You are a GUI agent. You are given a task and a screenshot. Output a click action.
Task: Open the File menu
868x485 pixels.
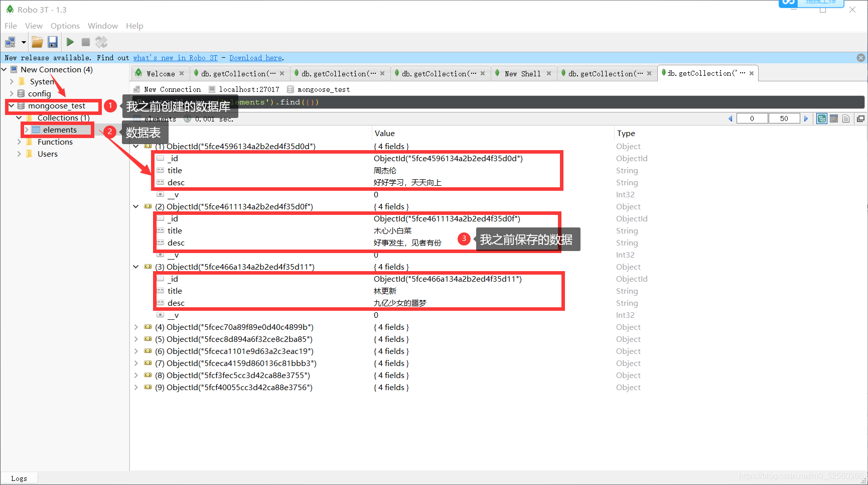11,26
